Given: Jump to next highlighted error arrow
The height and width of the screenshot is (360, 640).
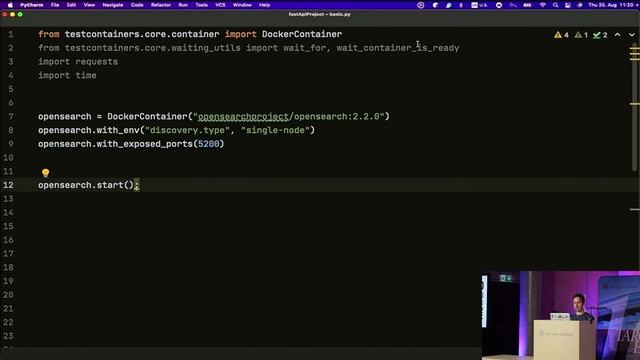Looking at the screenshot, I should (632, 35).
